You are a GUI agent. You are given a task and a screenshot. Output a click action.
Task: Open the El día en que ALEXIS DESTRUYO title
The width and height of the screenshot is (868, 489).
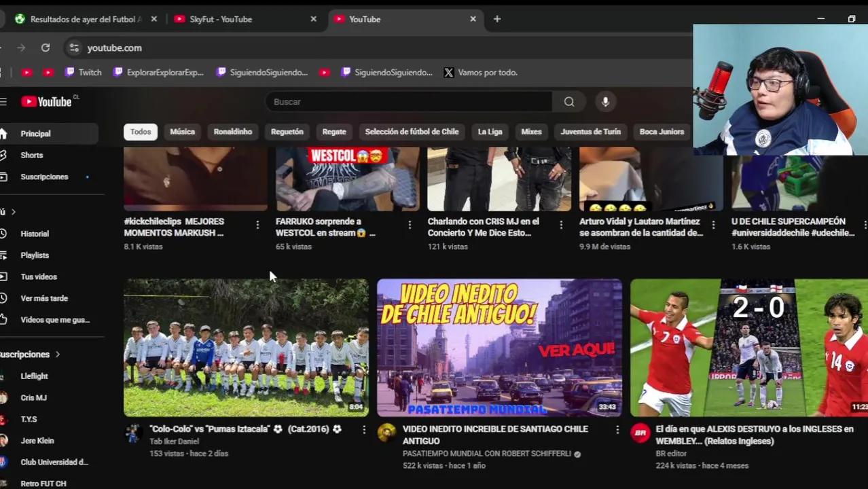(755, 435)
